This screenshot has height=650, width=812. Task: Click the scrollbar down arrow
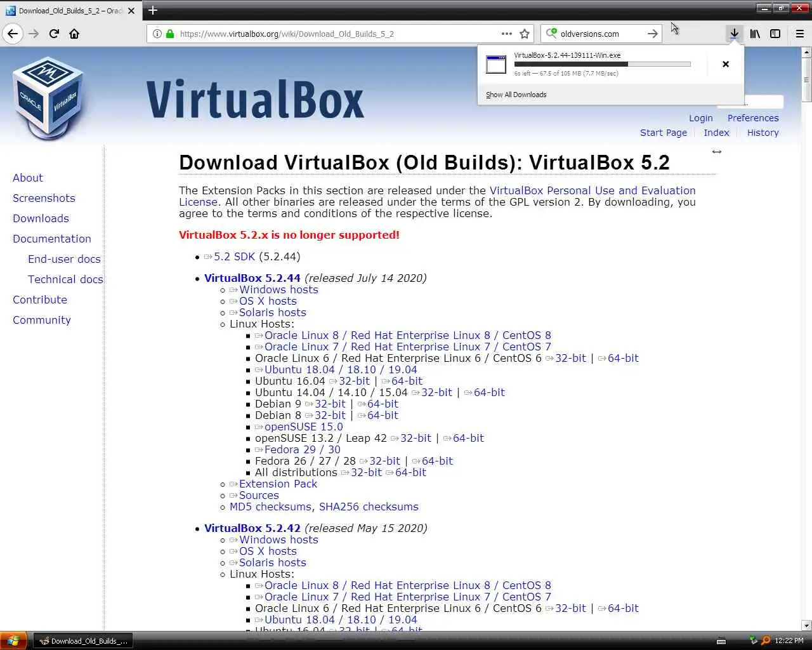click(x=806, y=625)
